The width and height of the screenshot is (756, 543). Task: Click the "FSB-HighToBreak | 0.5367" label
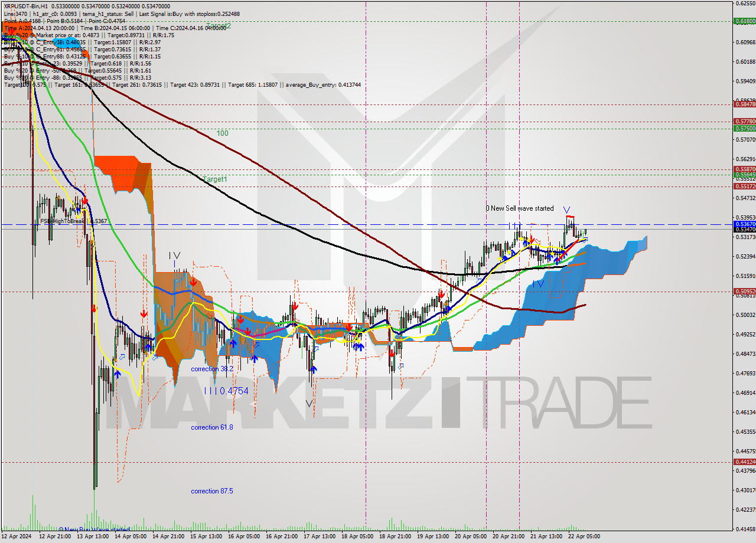(x=73, y=221)
